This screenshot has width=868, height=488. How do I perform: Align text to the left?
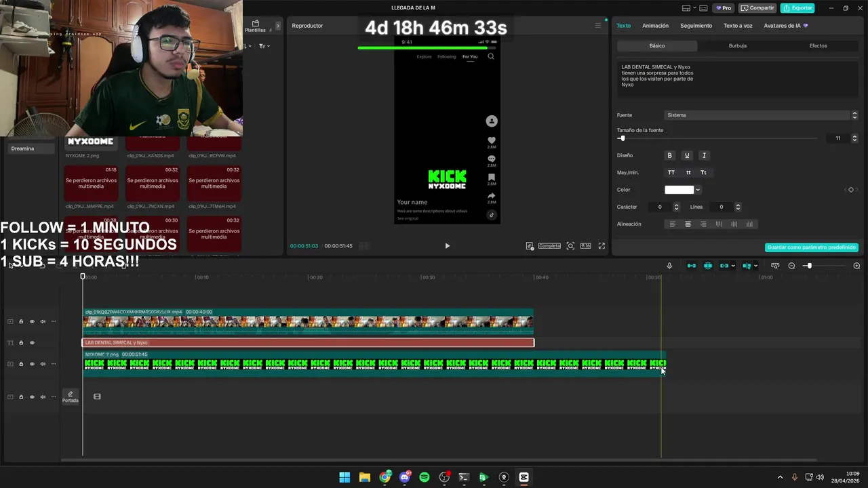click(673, 224)
